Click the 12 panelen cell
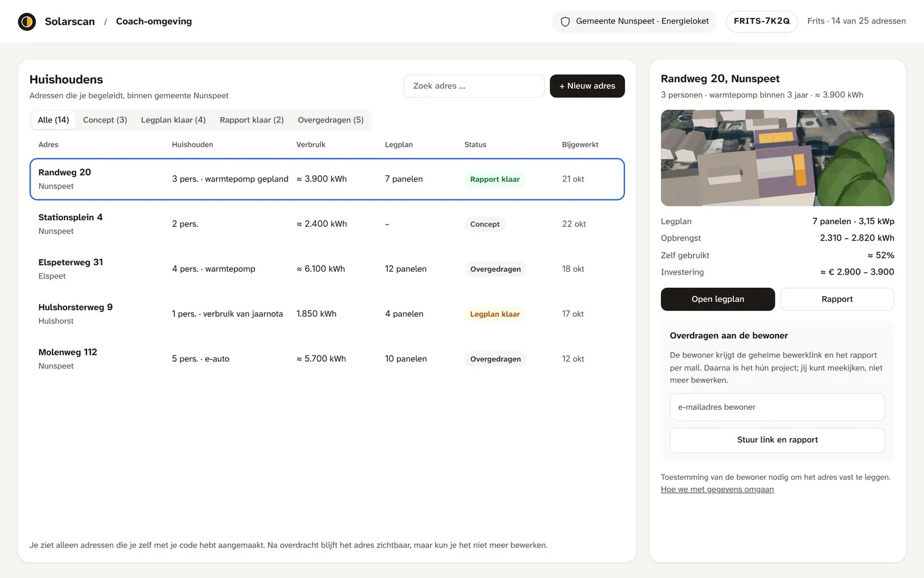The height and width of the screenshot is (578, 924). [405, 269]
